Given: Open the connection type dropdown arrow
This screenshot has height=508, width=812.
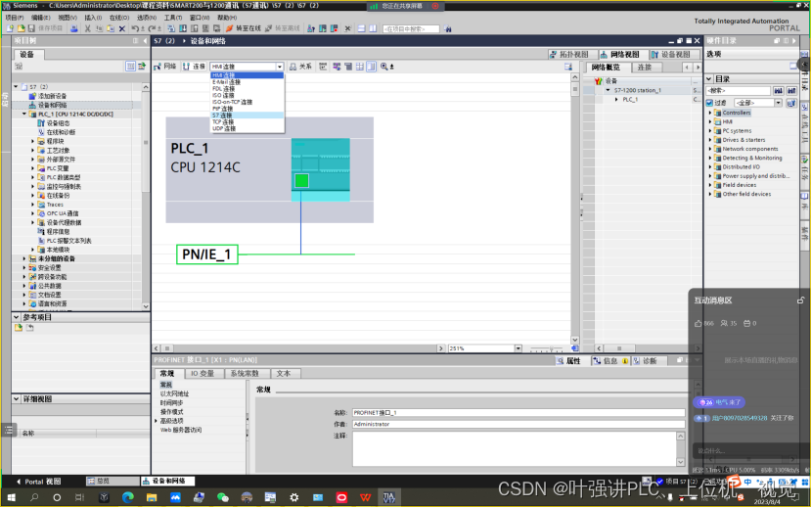Looking at the screenshot, I should pyautogui.click(x=280, y=67).
